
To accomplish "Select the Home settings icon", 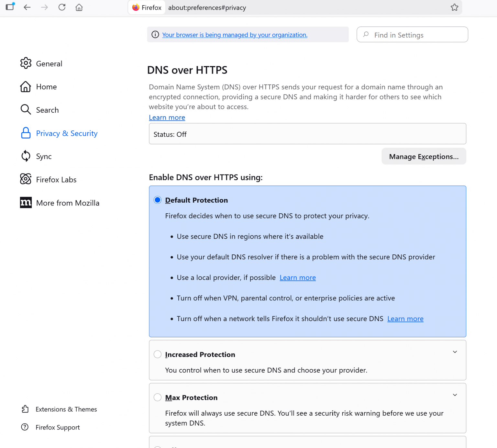I will click(26, 86).
